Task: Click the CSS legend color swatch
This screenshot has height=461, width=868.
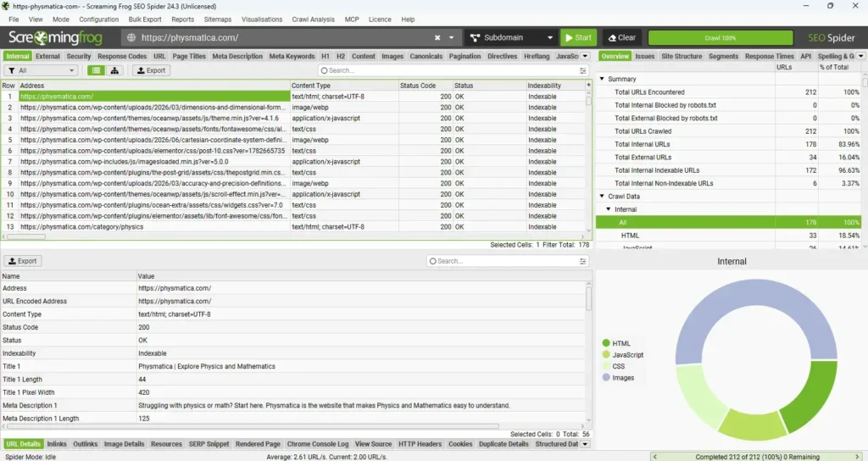Action: click(x=606, y=366)
